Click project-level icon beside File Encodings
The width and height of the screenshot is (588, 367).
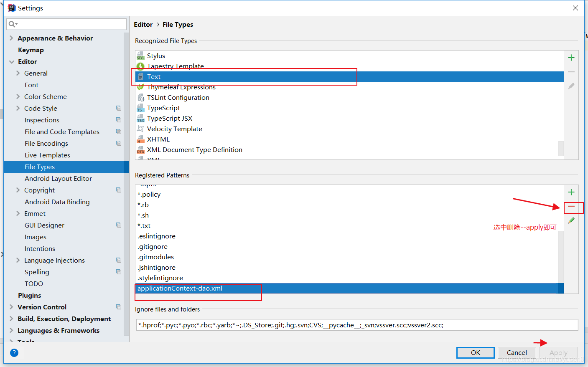119,143
